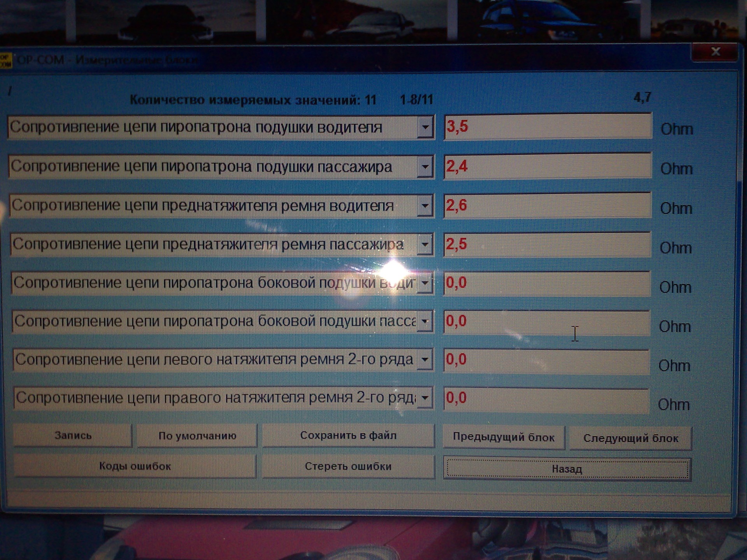747x560 pixels.
Task: Expand passenger side airbag squib dropdown
Action: [x=425, y=321]
